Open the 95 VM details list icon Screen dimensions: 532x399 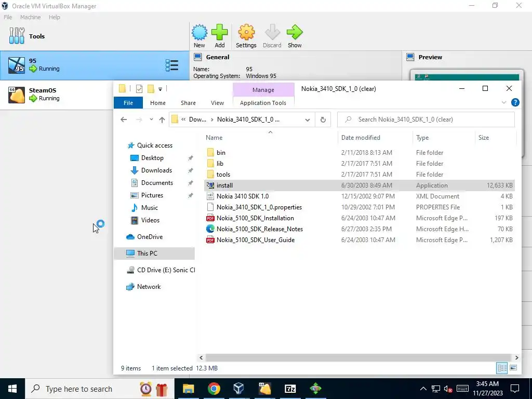pyautogui.click(x=172, y=65)
